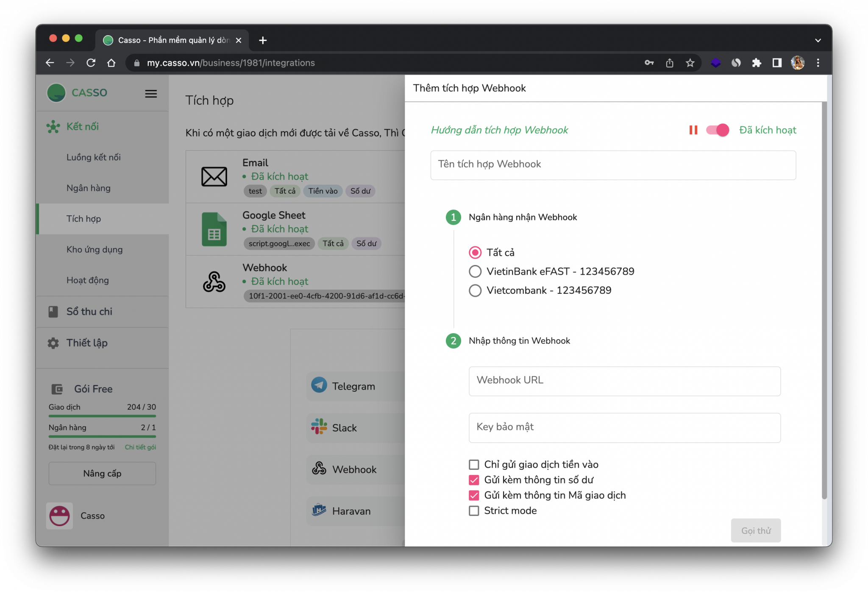Open the Haravan integration option

[351, 511]
